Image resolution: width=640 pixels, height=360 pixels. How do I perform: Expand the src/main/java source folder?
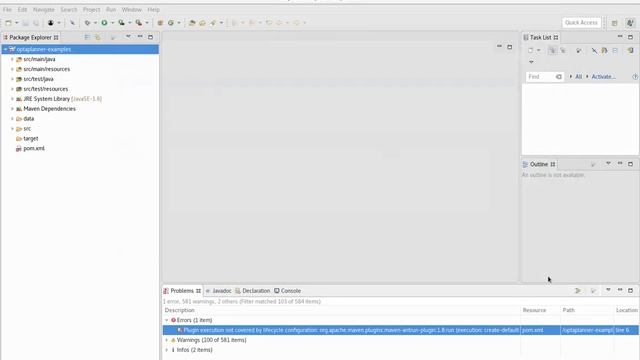coord(12,59)
